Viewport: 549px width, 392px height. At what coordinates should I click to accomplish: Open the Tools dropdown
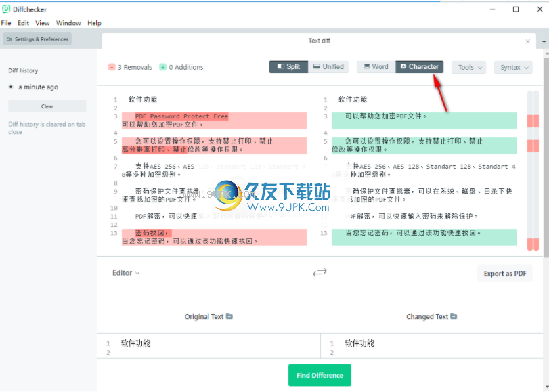coord(469,67)
